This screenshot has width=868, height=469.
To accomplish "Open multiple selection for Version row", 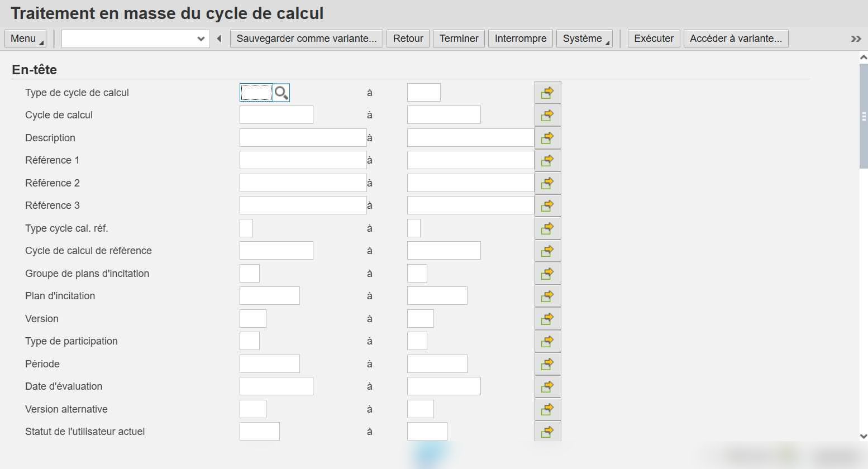I will [x=547, y=319].
